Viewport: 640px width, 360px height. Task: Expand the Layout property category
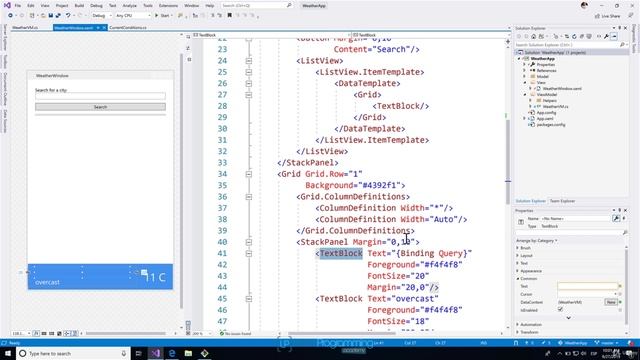tap(518, 256)
